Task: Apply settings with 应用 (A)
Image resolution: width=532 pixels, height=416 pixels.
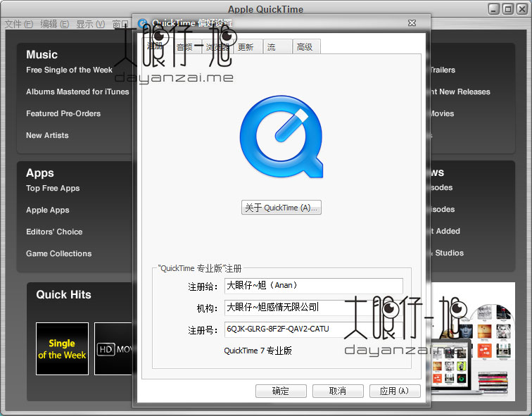Action: tap(395, 391)
